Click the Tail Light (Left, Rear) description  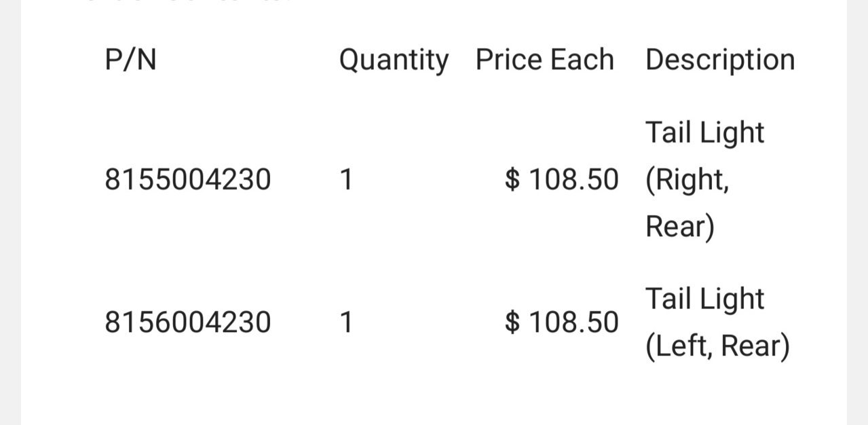tap(717, 322)
